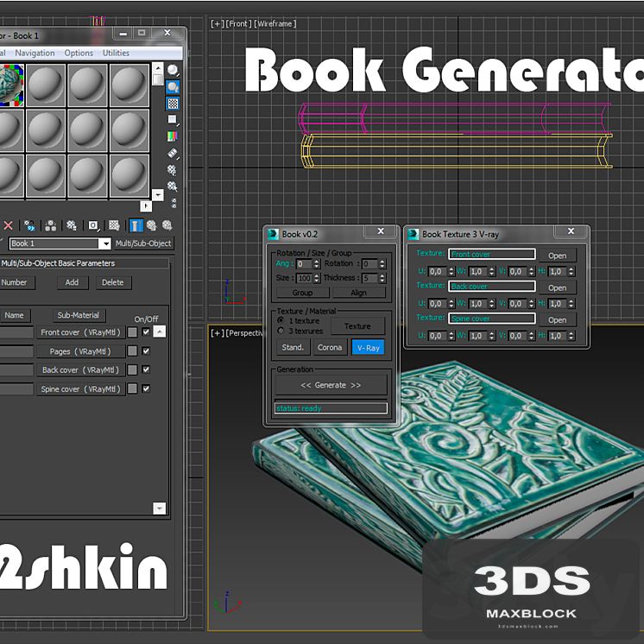644x644 pixels.
Task: Click the color swatch beside Front cover
Action: [x=132, y=331]
